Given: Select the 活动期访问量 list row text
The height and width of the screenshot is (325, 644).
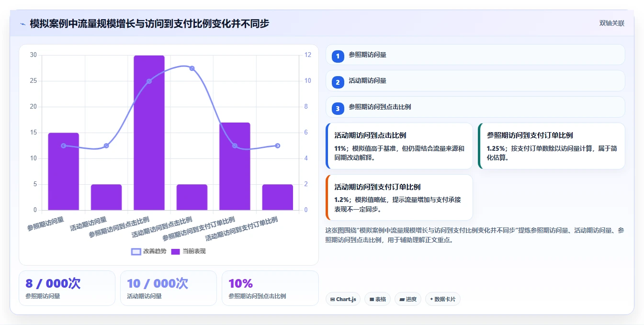Looking at the screenshot, I should point(367,81).
